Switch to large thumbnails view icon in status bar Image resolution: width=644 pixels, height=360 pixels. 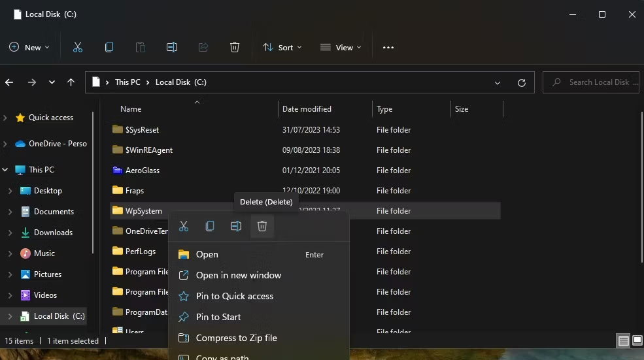(637, 340)
